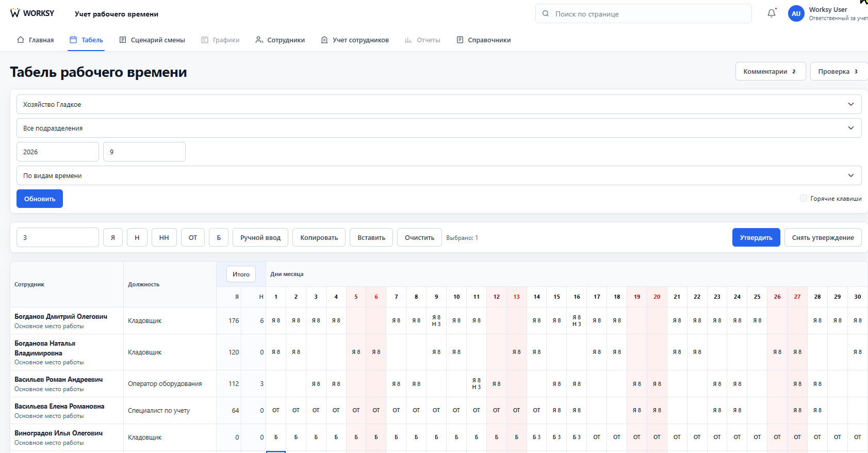Click the Справочники document icon
Screen dimensions: 868x453
pos(460,40)
